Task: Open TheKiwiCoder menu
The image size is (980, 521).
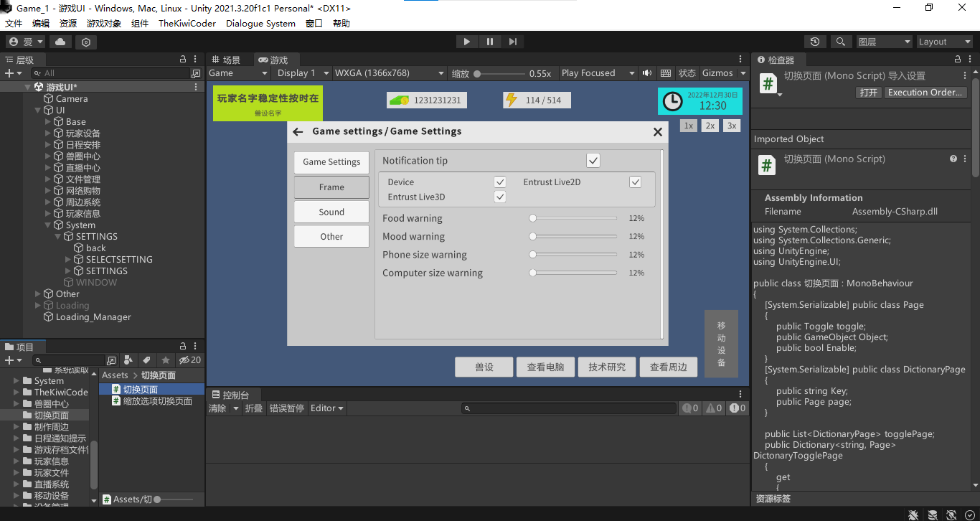Action: [187, 23]
